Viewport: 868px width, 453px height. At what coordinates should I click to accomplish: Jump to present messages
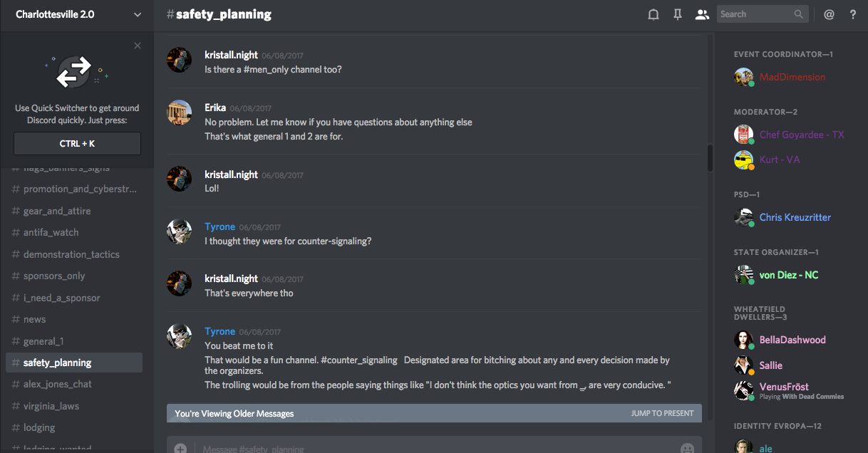(662, 413)
